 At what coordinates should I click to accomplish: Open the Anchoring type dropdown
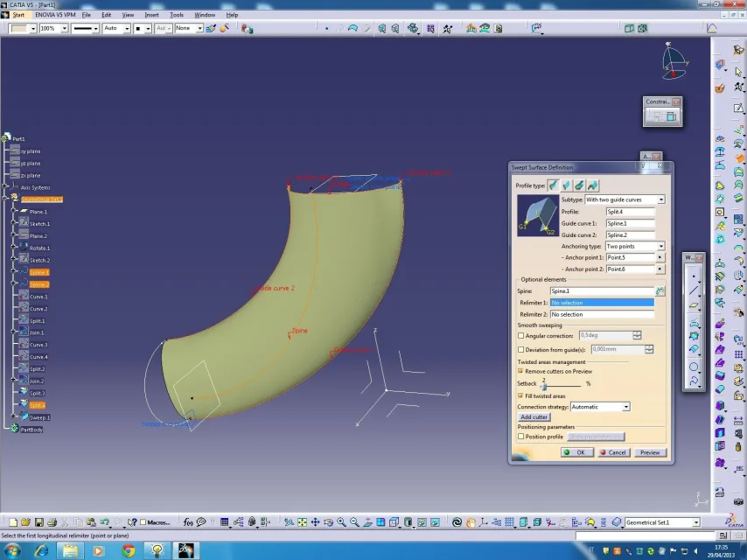coord(661,247)
